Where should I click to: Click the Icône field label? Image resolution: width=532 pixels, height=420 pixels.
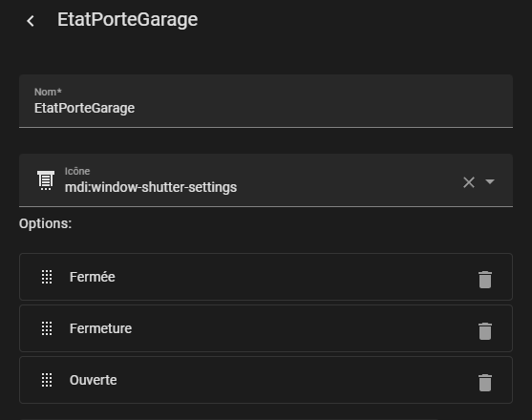tap(77, 171)
